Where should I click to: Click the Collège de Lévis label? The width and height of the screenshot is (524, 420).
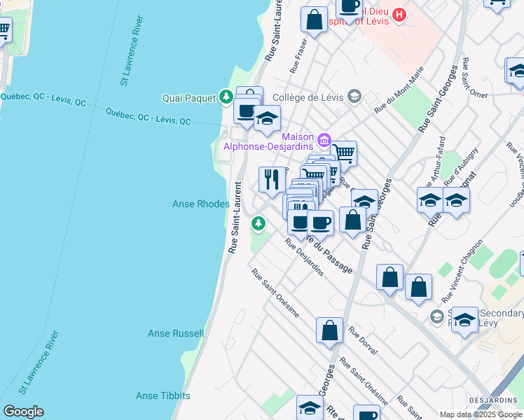pyautogui.click(x=308, y=97)
